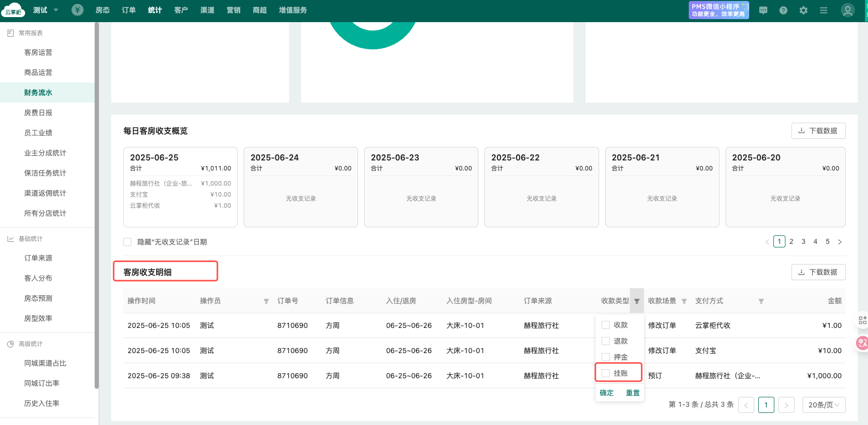Open the 增值服务 top menu
This screenshot has width=868, height=425.
coord(293,10)
